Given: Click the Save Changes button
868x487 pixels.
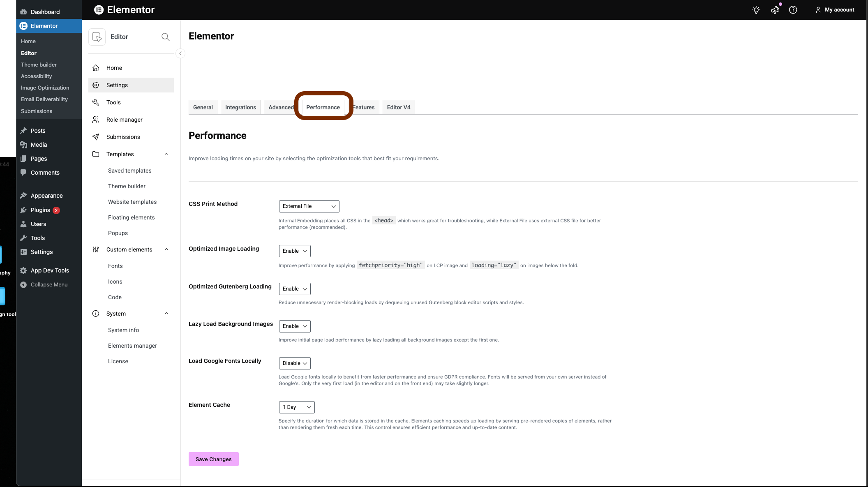Looking at the screenshot, I should point(213,459).
